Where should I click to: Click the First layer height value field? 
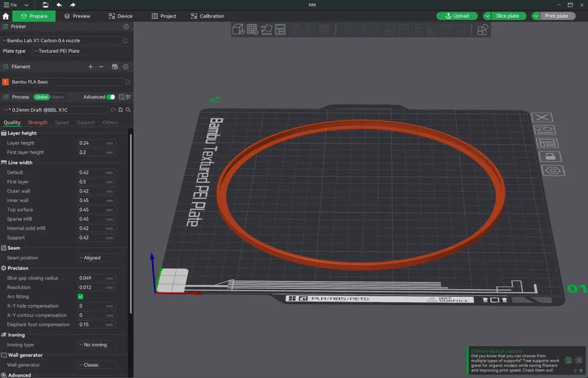click(96, 152)
